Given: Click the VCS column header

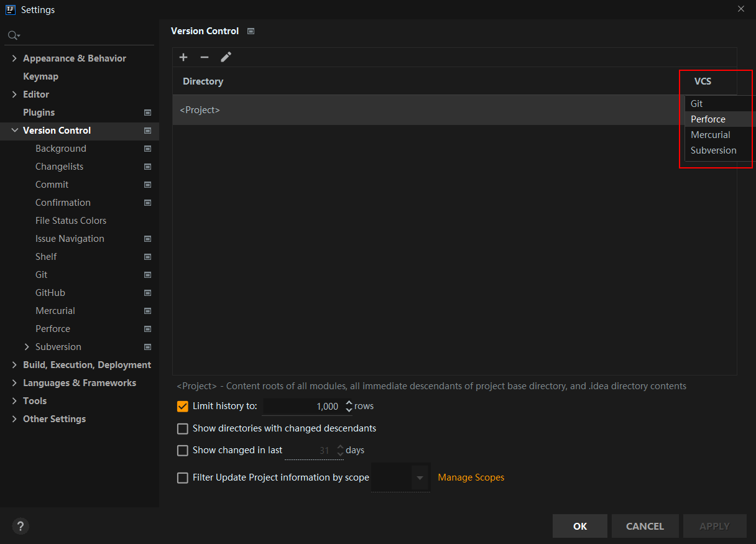Looking at the screenshot, I should (703, 81).
